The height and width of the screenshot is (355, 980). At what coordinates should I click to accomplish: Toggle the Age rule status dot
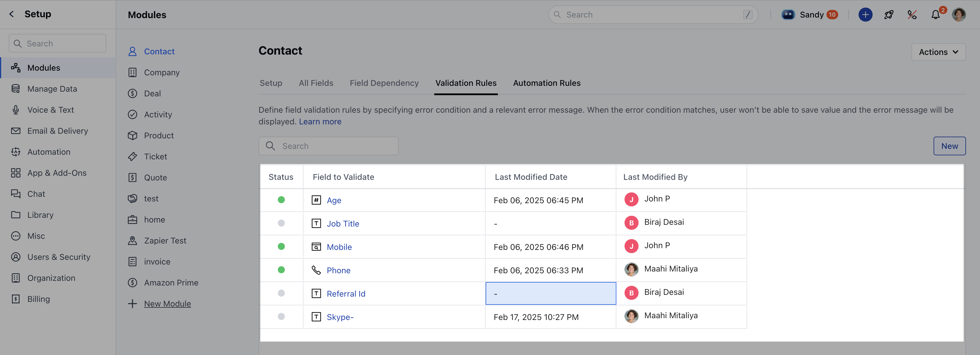pos(281,200)
